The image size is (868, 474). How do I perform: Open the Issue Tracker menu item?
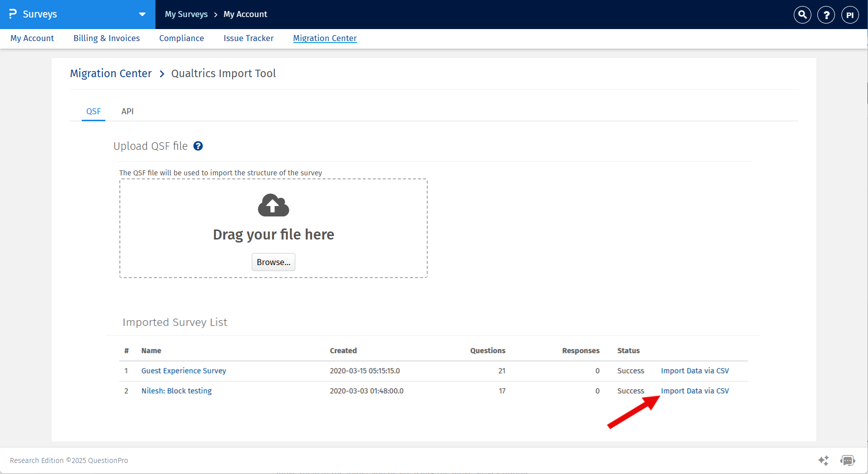tap(248, 38)
